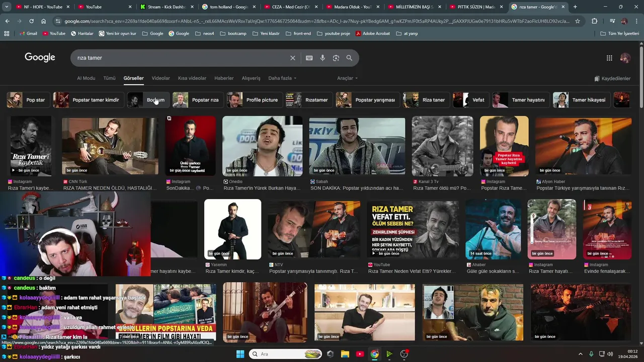Open Adobe Acrobat bookmark

(372, 33)
